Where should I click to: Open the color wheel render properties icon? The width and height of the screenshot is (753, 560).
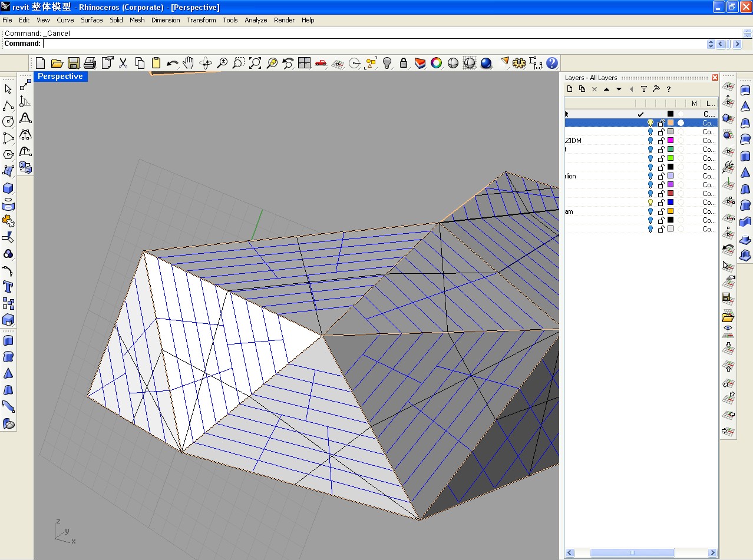pos(436,63)
